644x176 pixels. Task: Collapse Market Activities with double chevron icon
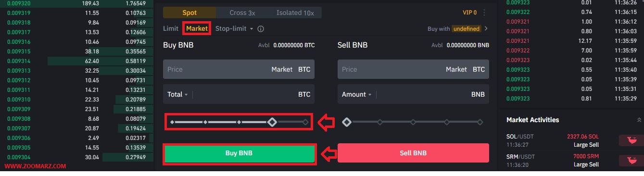(x=640, y=120)
